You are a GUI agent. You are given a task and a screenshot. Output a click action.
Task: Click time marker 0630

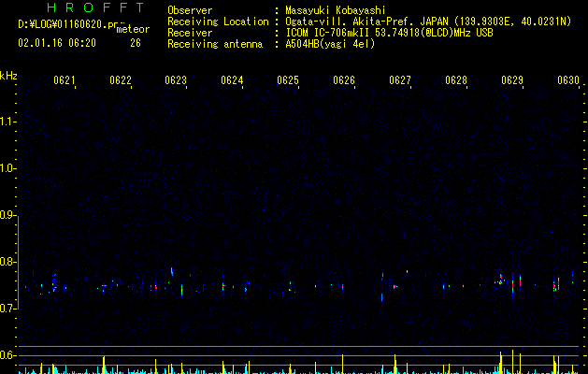coord(568,80)
